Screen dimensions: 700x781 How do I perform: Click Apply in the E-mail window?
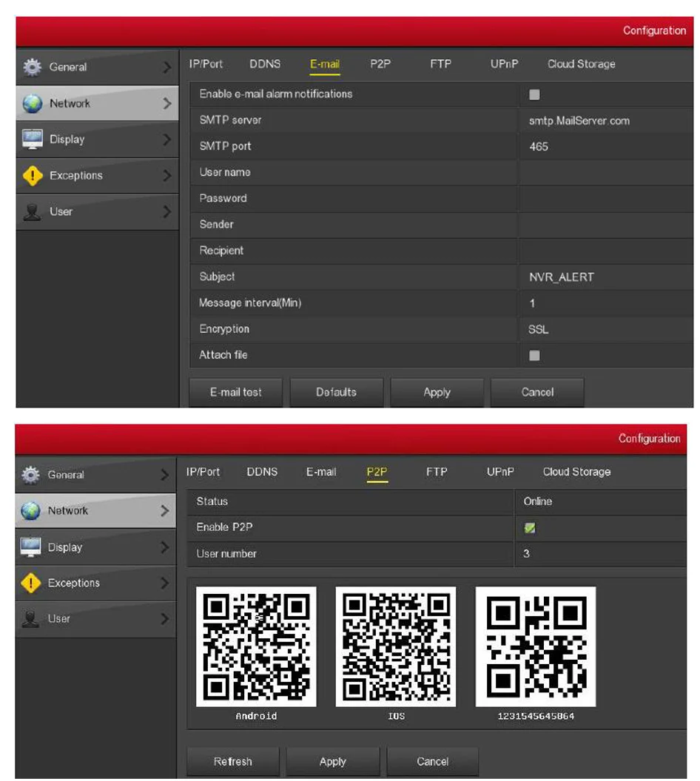click(437, 393)
